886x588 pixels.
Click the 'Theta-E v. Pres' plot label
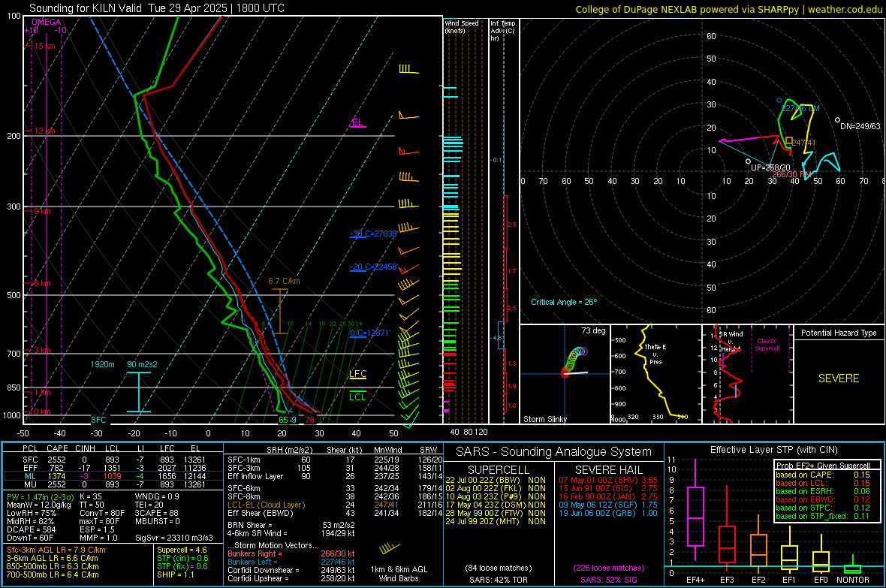coord(655,354)
